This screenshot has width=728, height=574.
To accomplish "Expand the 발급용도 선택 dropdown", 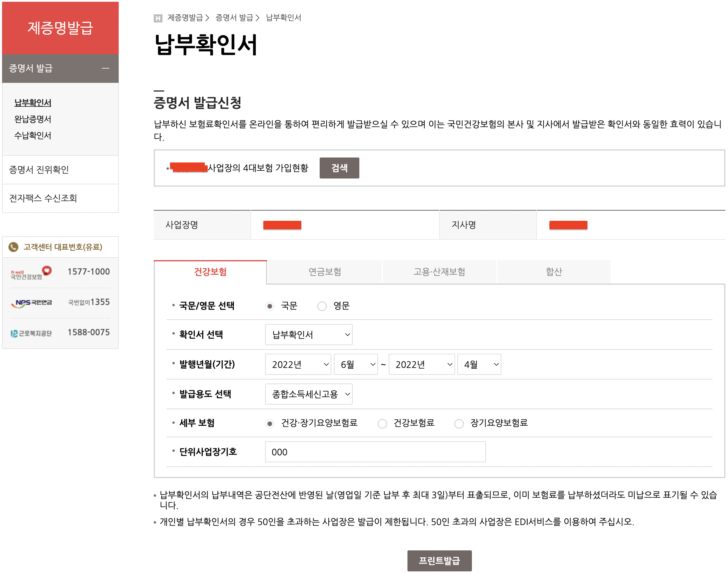I will (308, 394).
